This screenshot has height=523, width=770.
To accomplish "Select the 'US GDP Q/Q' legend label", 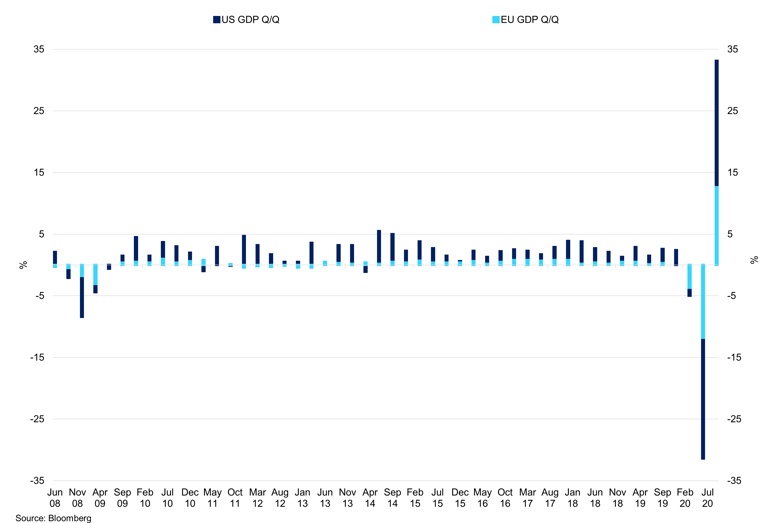I will (x=253, y=19).
